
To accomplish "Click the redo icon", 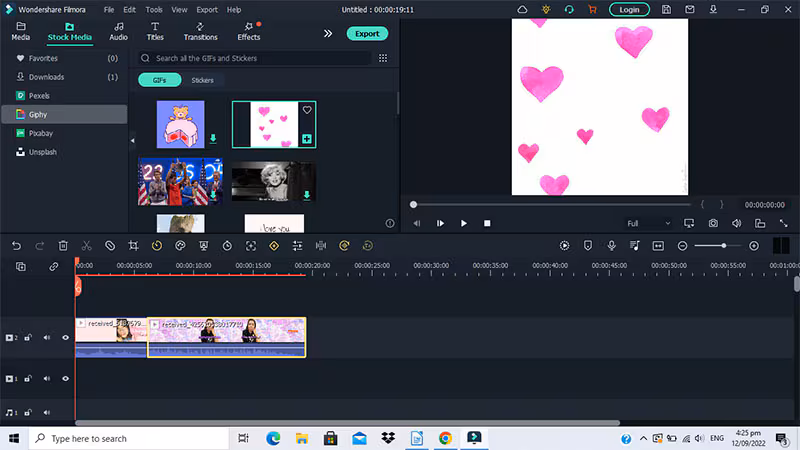I will [x=39, y=246].
